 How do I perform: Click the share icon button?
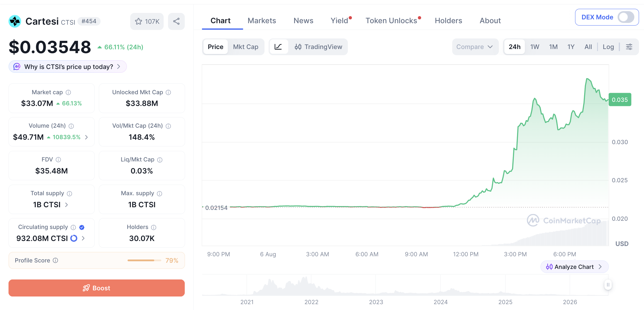pyautogui.click(x=176, y=21)
